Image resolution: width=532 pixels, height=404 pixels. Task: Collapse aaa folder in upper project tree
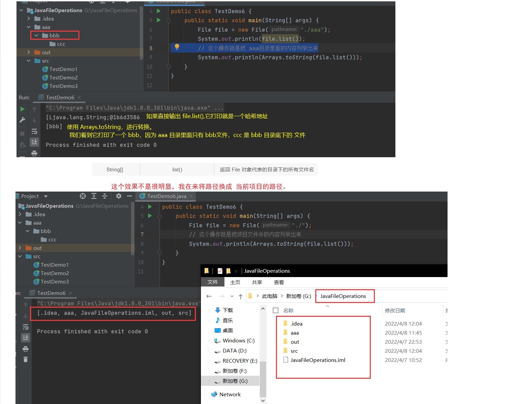(x=29, y=27)
